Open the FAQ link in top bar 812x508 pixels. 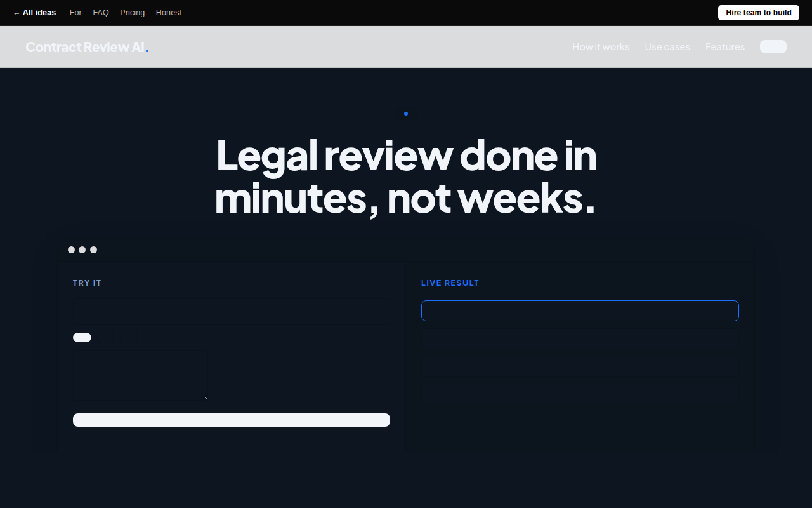click(x=101, y=13)
